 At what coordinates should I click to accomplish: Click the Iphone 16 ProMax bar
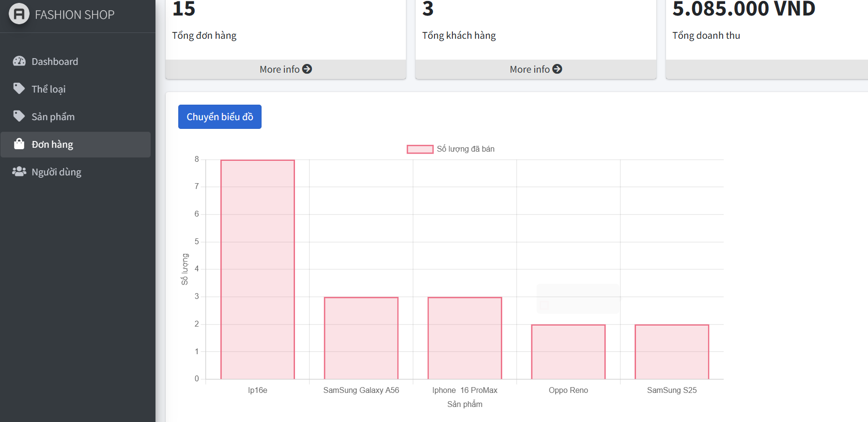(x=465, y=338)
